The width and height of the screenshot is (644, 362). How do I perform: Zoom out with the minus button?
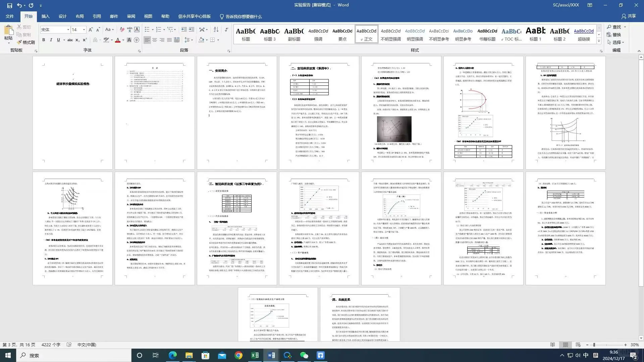[587, 345]
